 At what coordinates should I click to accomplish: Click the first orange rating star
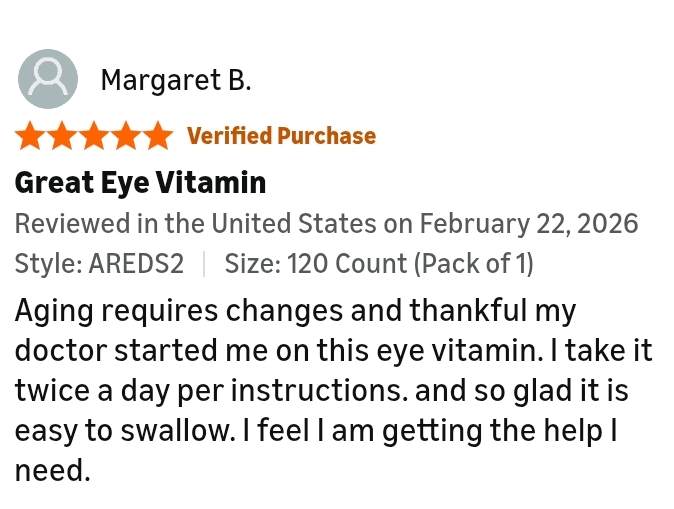[x=30, y=136]
